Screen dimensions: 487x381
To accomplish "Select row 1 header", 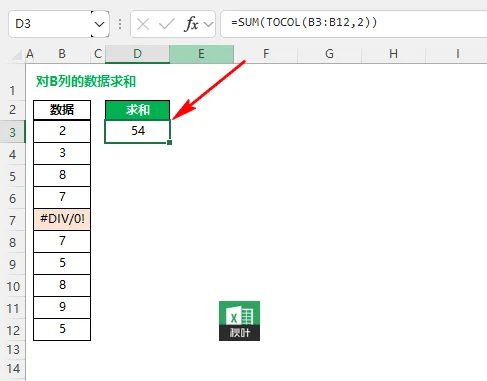I will pyautogui.click(x=13, y=82).
